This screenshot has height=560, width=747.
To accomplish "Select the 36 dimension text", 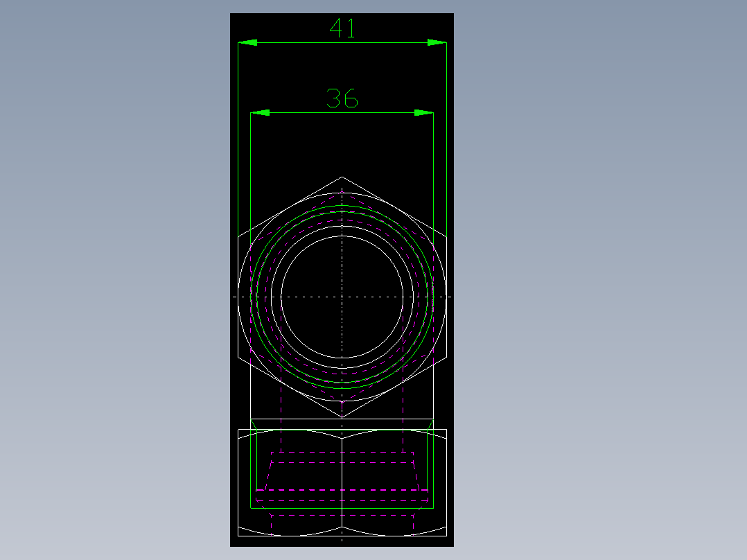I will [x=342, y=98].
